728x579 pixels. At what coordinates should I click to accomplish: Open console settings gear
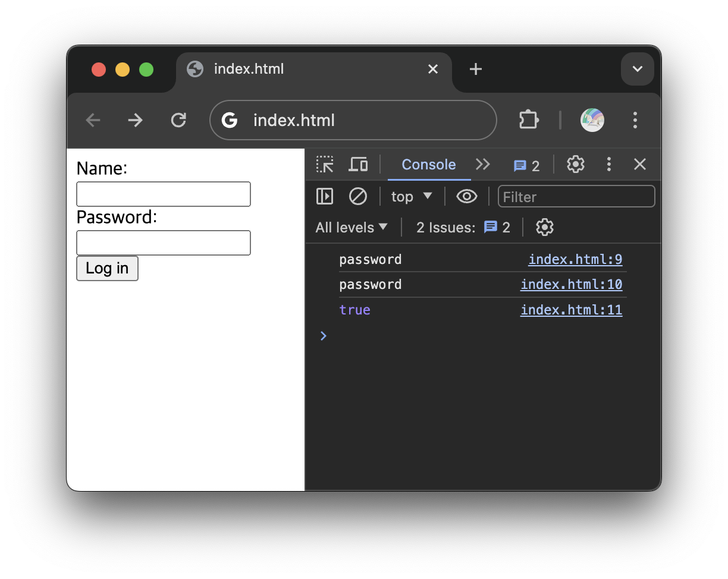[545, 227]
